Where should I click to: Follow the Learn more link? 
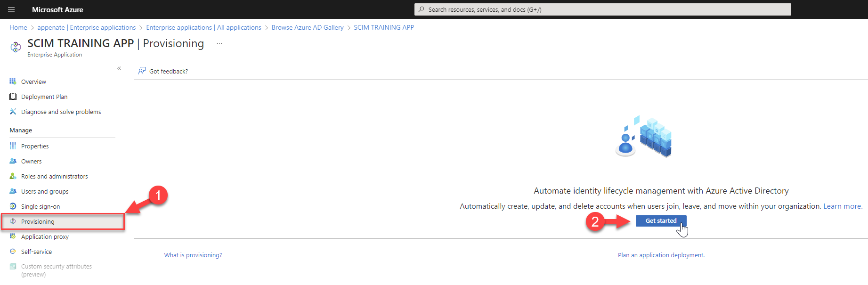843,206
